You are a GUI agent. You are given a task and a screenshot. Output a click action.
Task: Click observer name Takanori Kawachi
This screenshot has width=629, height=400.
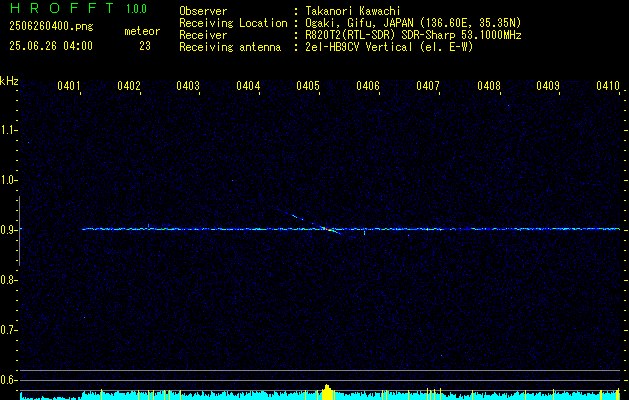click(x=353, y=11)
